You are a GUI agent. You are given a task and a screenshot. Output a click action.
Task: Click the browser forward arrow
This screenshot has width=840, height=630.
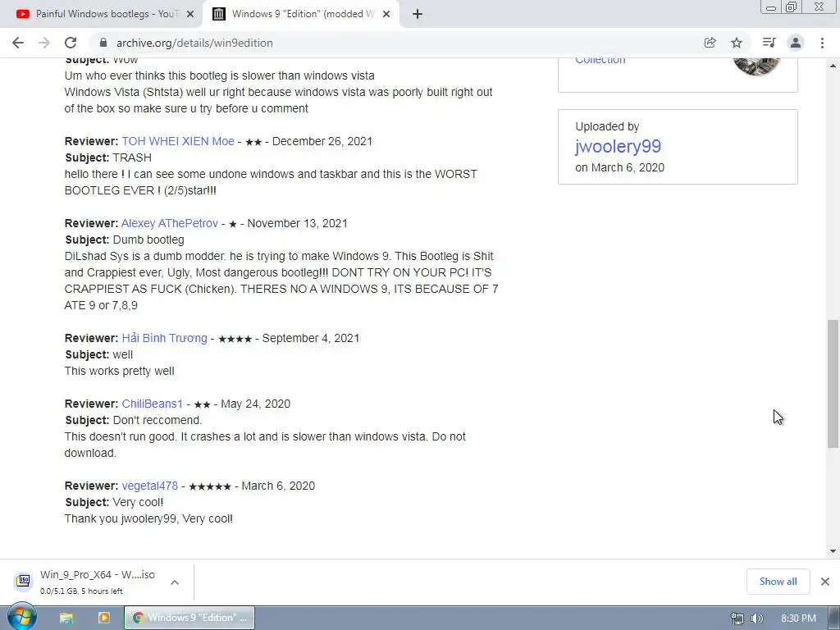click(x=44, y=43)
